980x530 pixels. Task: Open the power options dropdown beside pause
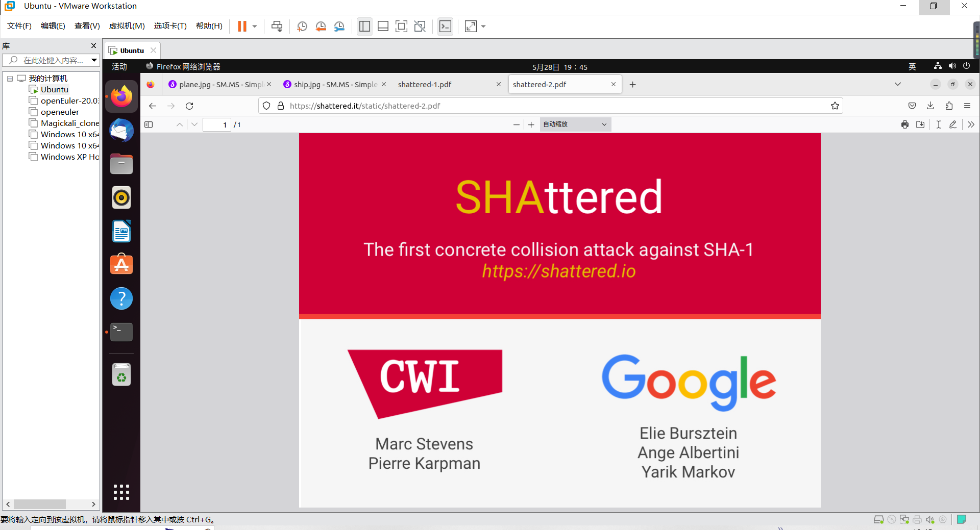tap(255, 27)
